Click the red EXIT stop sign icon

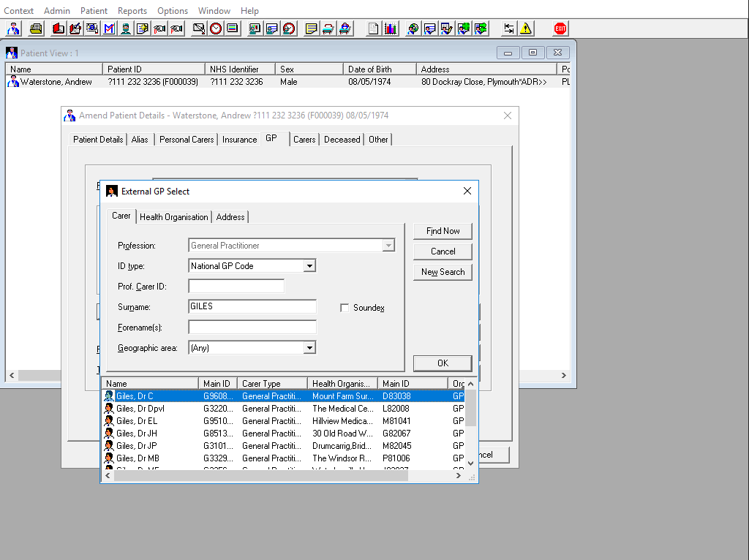[560, 29]
